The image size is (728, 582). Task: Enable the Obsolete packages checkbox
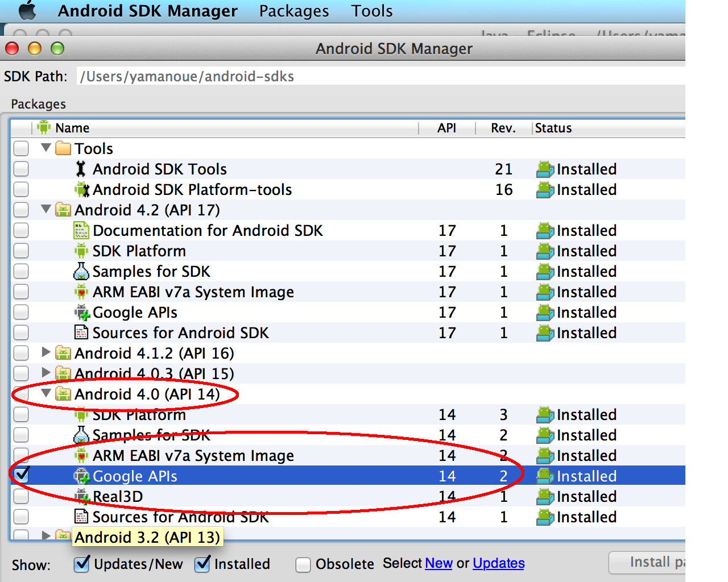303,564
